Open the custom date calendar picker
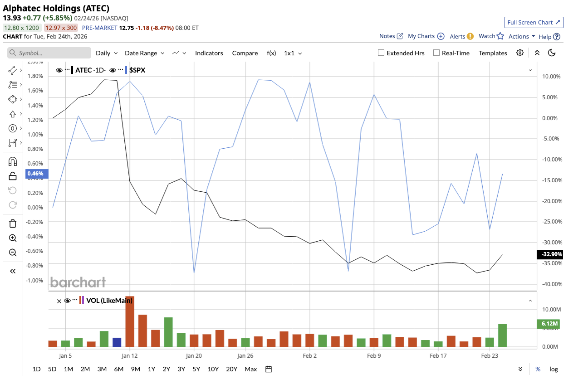Image resolution: width=588 pixels, height=389 pixels. point(269,369)
